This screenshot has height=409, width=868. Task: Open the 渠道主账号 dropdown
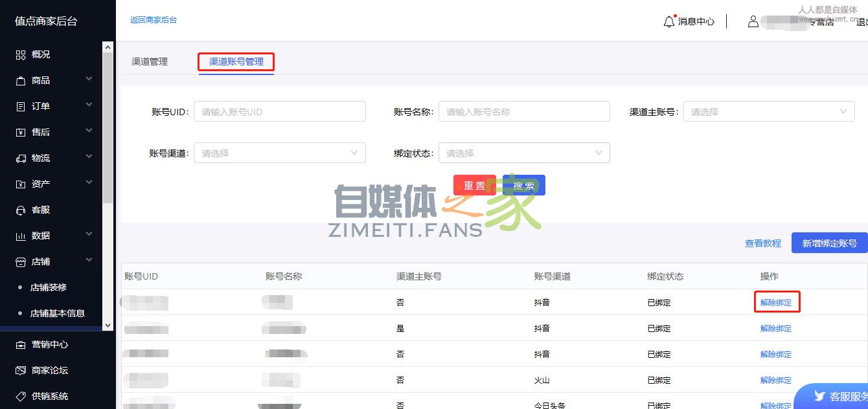(768, 111)
